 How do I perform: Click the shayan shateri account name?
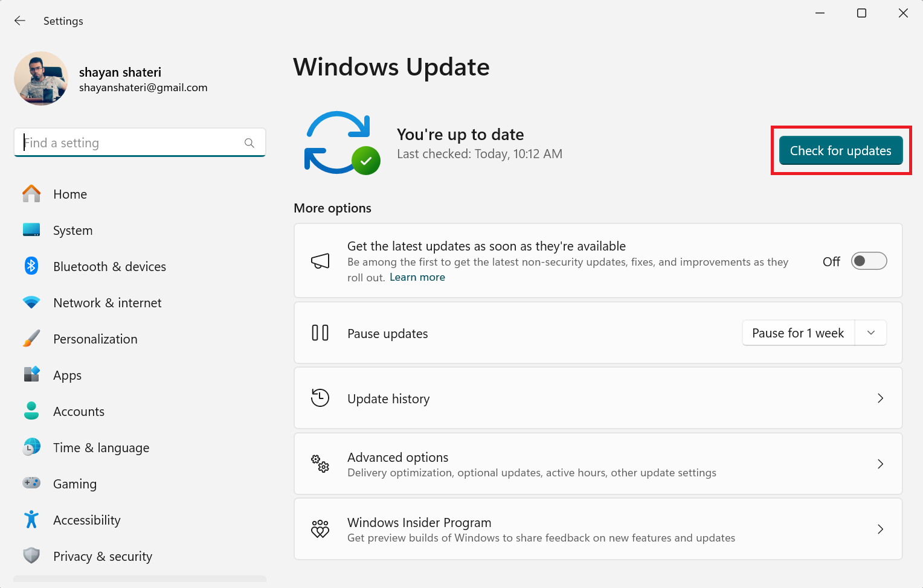coord(120,72)
